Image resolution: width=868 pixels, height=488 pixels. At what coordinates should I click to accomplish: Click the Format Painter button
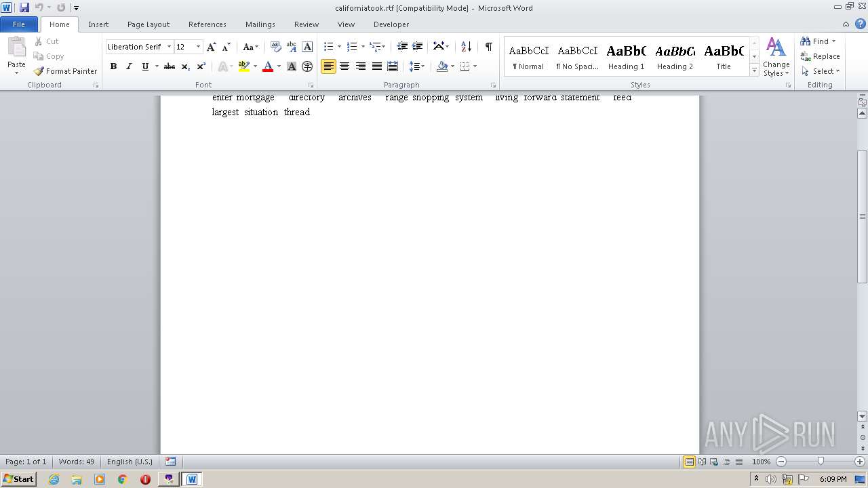(x=65, y=71)
